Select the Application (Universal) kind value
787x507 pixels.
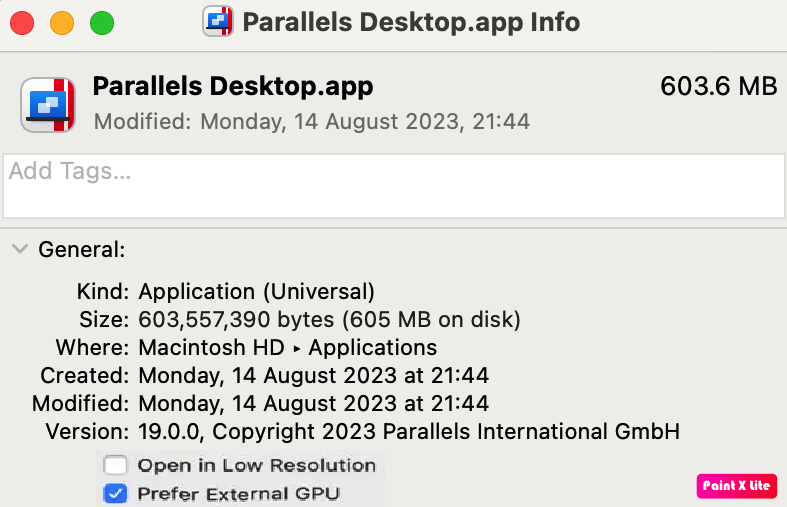[257, 292]
